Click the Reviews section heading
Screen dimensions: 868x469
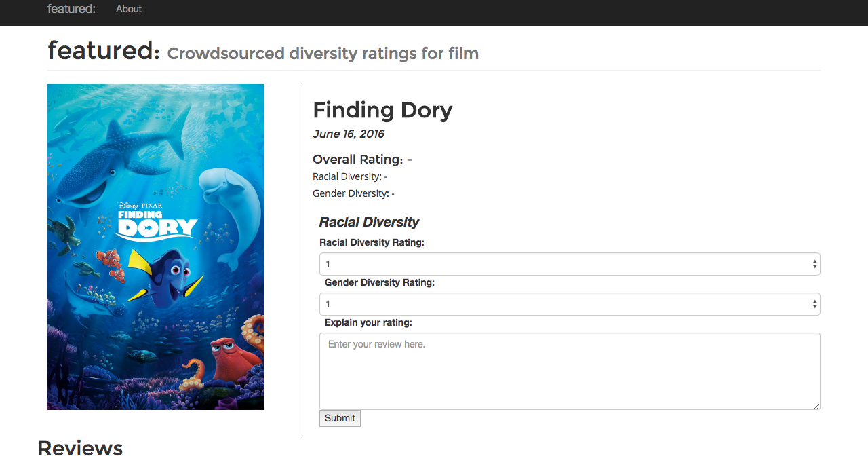(x=80, y=448)
